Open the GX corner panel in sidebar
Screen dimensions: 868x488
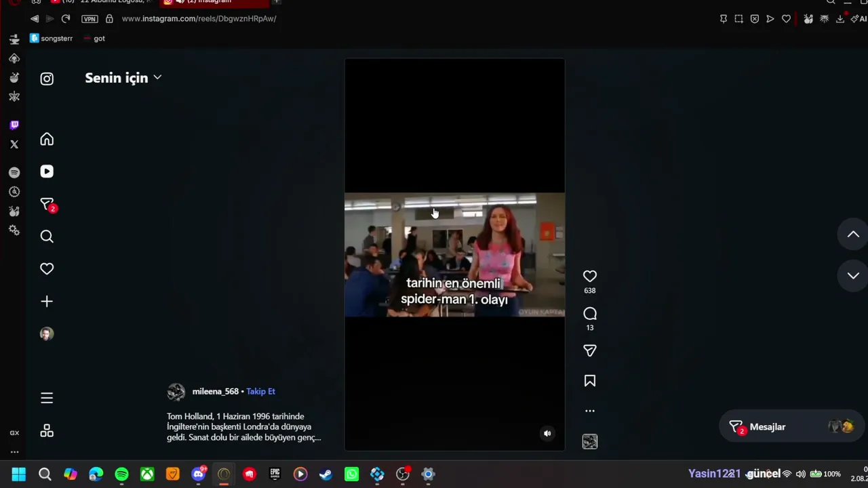(x=14, y=433)
